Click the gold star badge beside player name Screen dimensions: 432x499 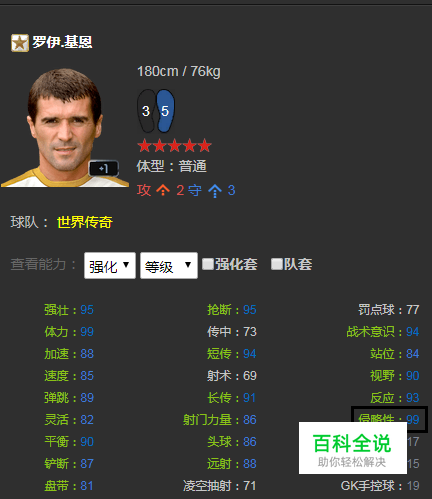tap(20, 43)
